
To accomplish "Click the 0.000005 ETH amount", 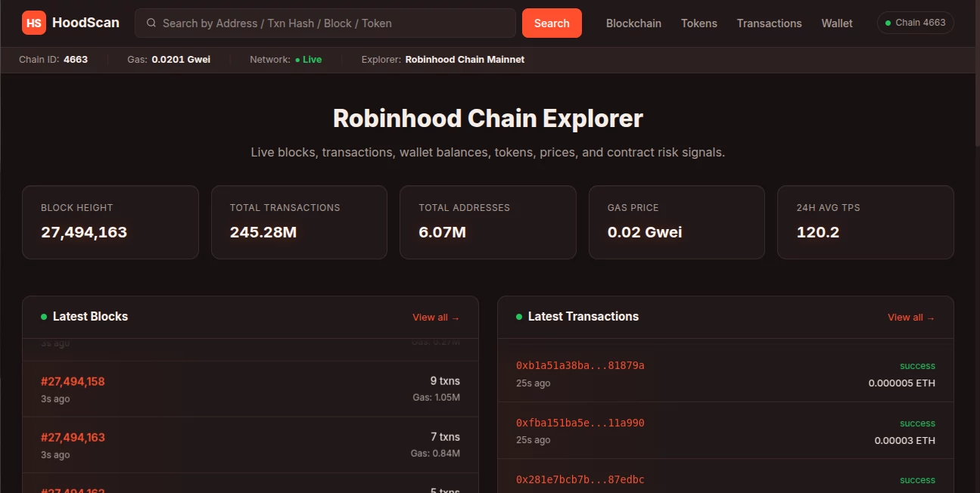I will pos(902,383).
